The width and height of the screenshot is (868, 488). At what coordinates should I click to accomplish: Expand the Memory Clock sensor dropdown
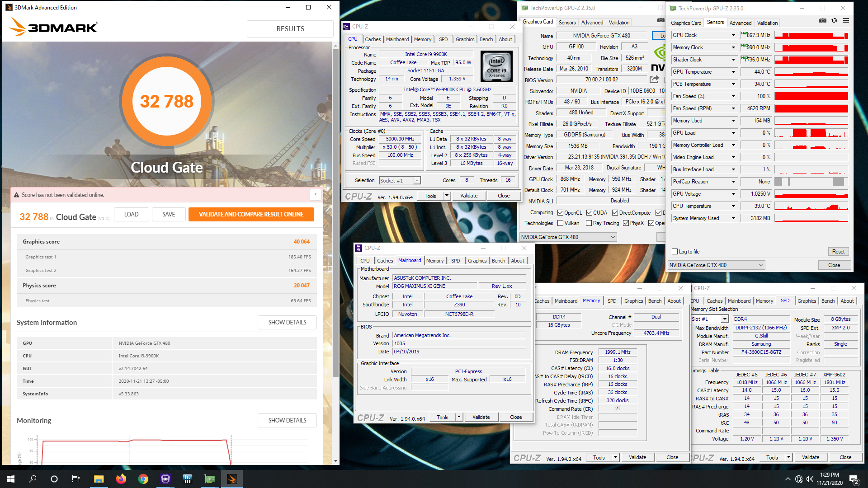pyautogui.click(x=733, y=47)
